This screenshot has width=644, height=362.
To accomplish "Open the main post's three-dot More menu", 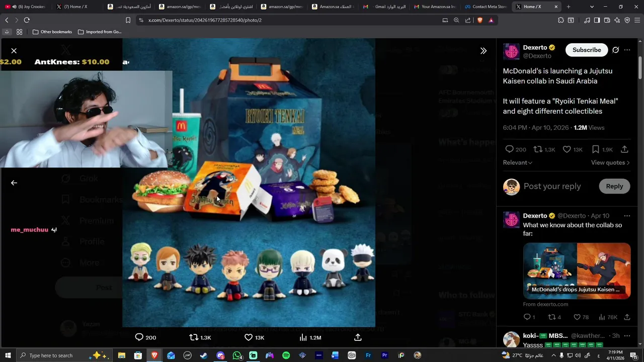I will tap(627, 50).
